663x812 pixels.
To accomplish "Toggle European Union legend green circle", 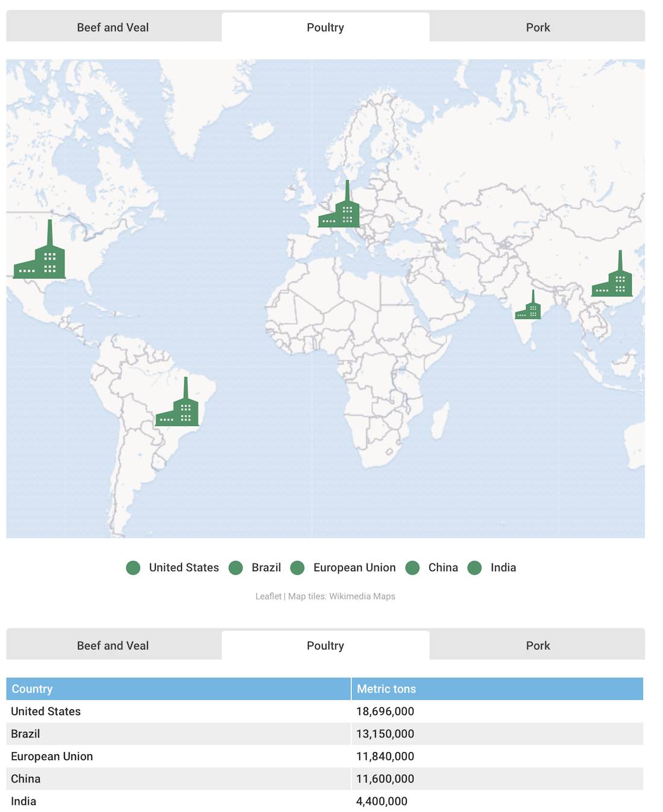I will click(x=297, y=568).
